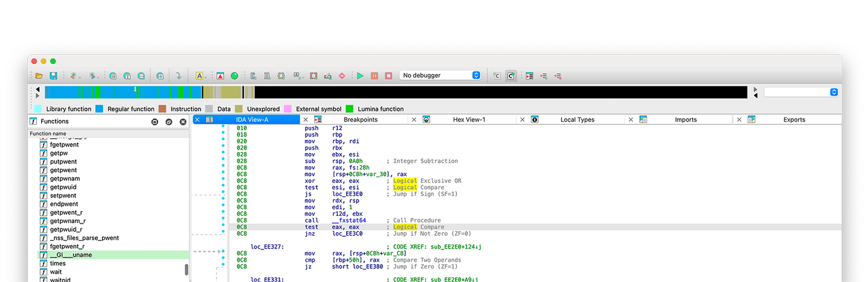Click the yellow 'A' strings icon
The image size is (868, 282).
pos(199,76)
